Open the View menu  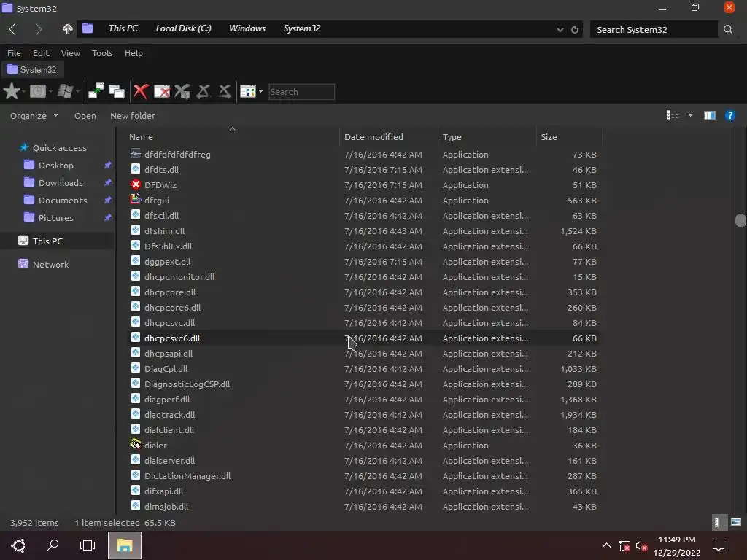pos(71,52)
